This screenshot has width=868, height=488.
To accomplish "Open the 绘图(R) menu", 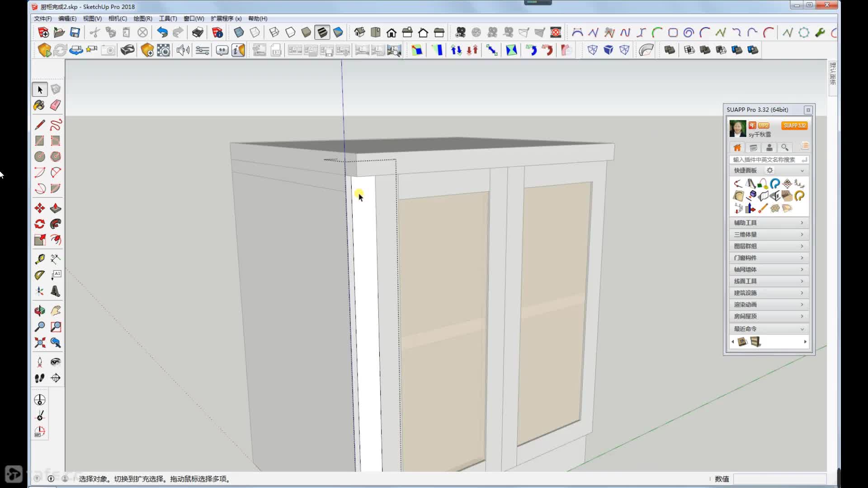I will [x=143, y=19].
